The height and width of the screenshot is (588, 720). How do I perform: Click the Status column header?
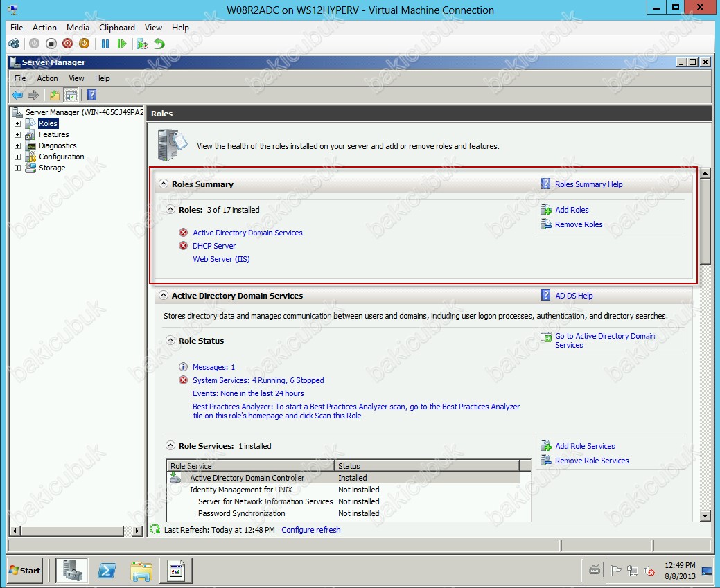pos(427,465)
